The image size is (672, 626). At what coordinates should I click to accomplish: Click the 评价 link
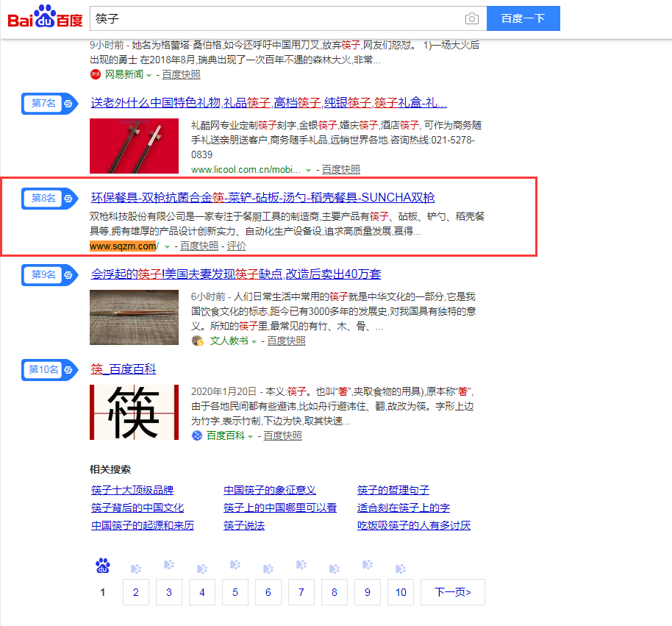[x=237, y=246]
